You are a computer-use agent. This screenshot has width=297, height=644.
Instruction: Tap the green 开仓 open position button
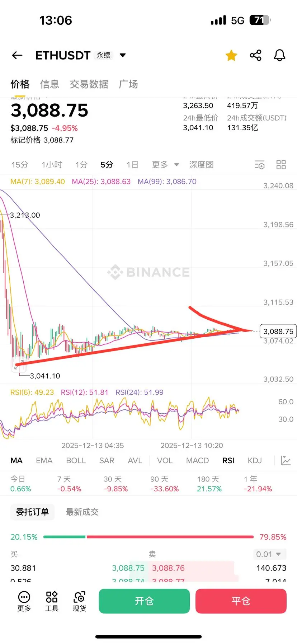click(x=144, y=601)
